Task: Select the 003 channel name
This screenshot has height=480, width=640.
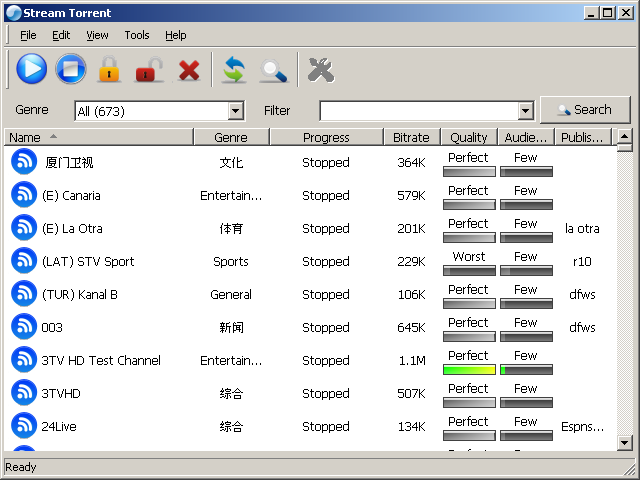Action: coord(52,328)
